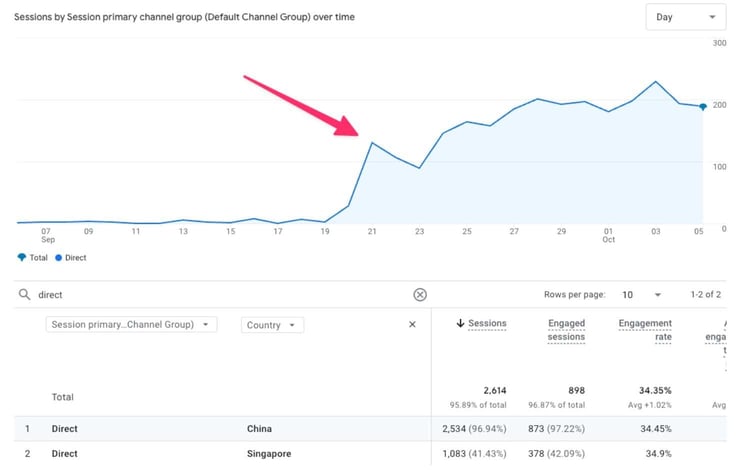Toggle the Direct legend item
The width and height of the screenshot is (736, 471).
70,258
